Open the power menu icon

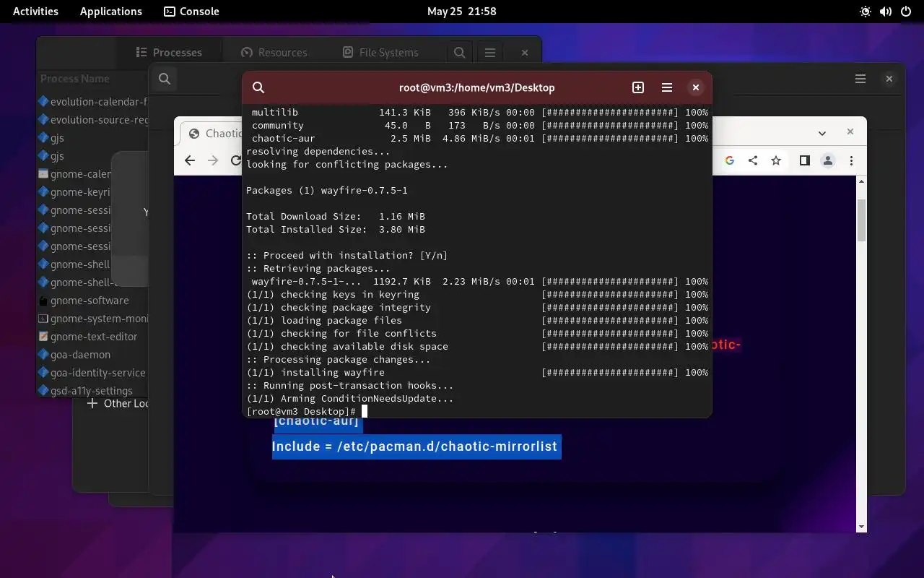coord(906,12)
